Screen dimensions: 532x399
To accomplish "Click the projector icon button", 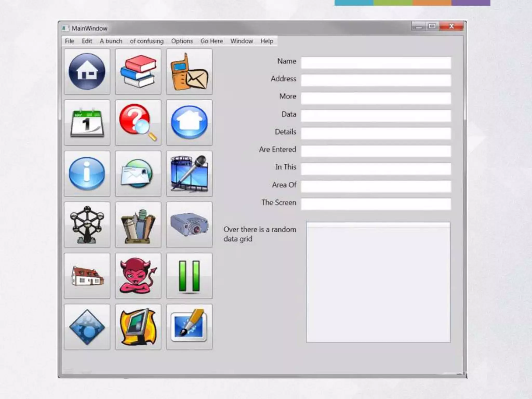I will tap(189, 225).
